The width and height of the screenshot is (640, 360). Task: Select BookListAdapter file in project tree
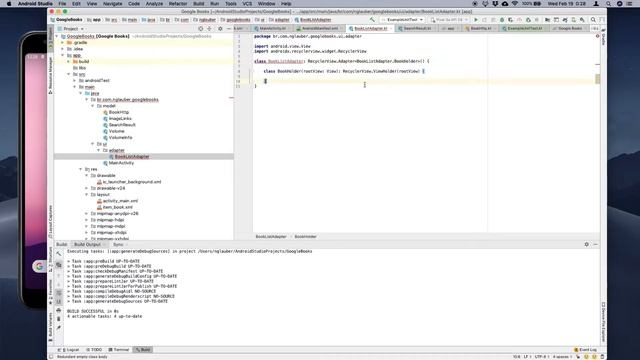coord(132,157)
